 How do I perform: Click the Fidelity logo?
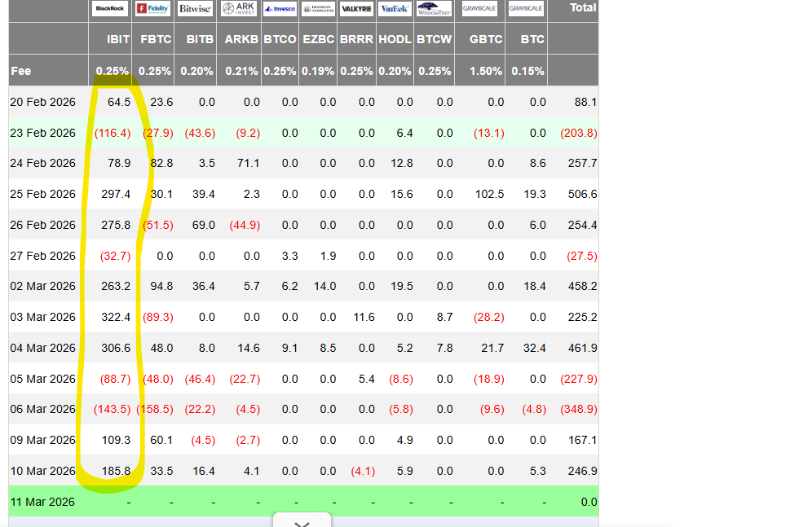pos(152,9)
